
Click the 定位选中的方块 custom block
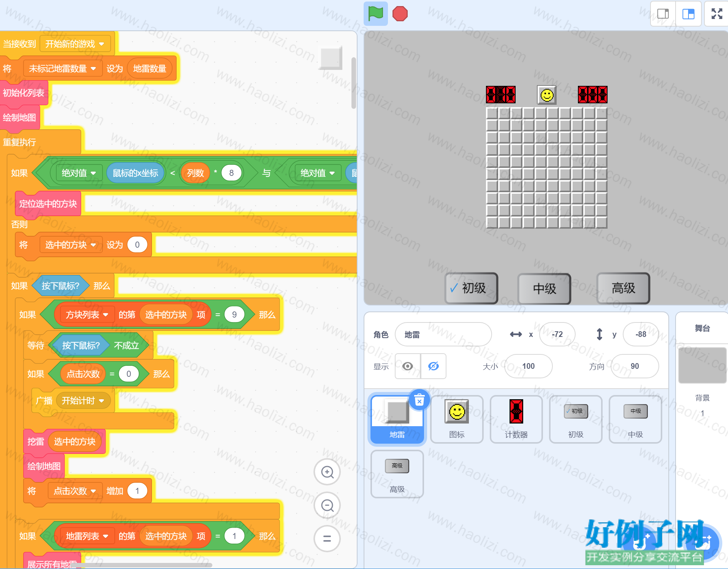48,204
